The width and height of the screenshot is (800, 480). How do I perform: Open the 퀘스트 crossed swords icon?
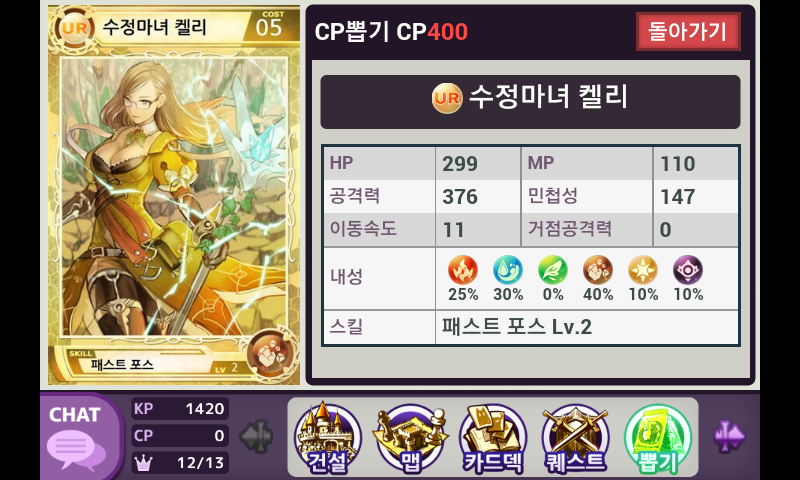(x=576, y=438)
